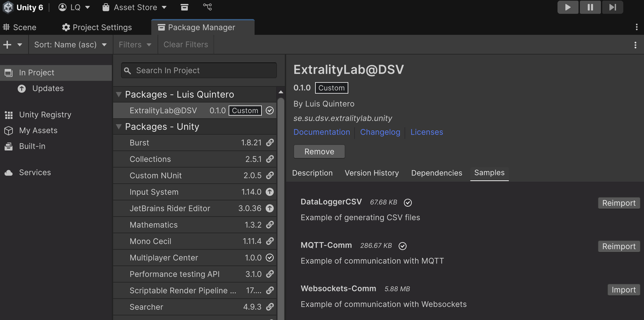Switch to the Project Settings tab
This screenshot has width=644, height=320.
click(97, 27)
